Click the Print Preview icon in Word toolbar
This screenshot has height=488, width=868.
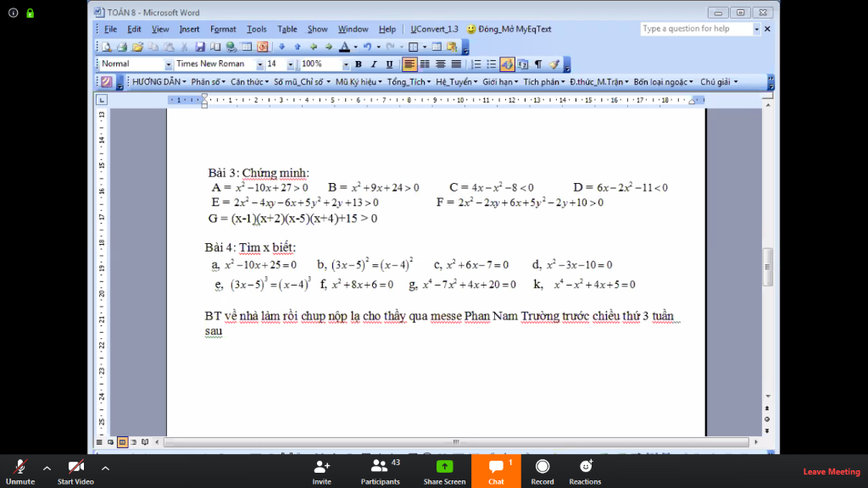coord(106,47)
